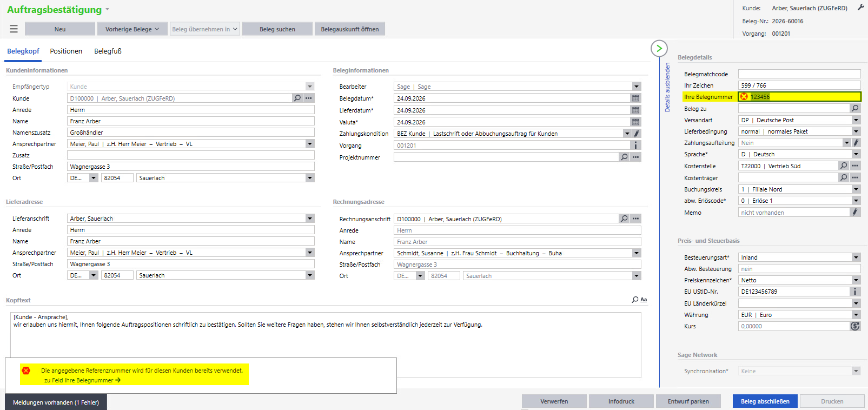The image size is (868, 410).
Task: Show Vorgang info icon
Action: (x=636, y=146)
